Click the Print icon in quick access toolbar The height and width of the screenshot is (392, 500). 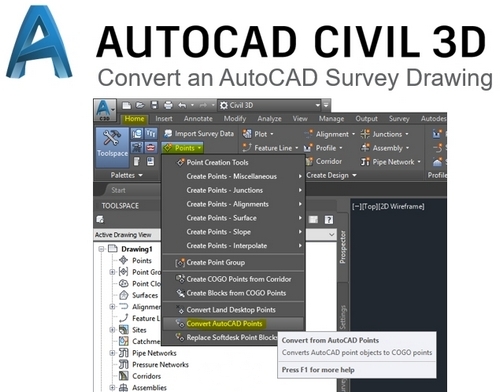(x=168, y=105)
